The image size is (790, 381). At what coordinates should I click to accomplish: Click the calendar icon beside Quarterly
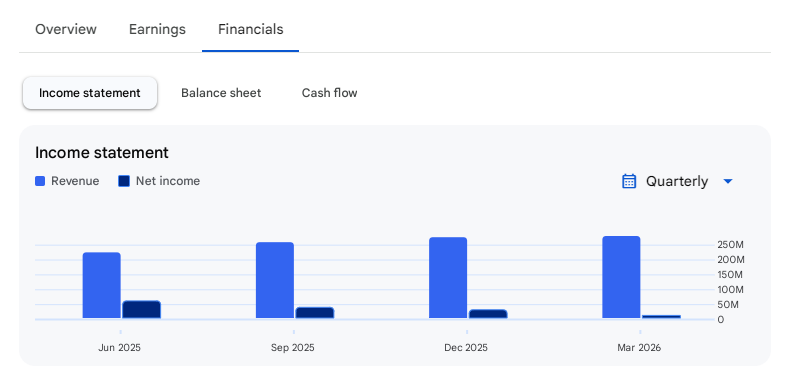pos(629,181)
